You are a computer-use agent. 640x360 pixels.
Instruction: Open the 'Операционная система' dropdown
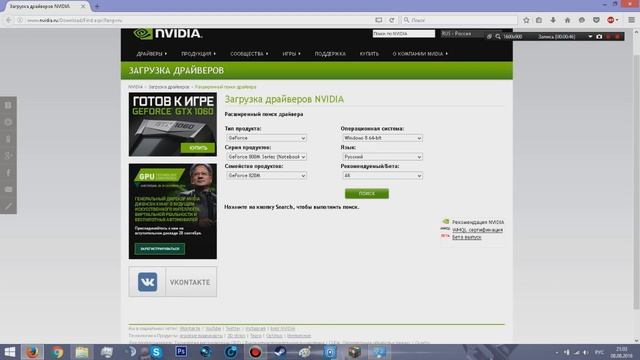[x=382, y=138]
